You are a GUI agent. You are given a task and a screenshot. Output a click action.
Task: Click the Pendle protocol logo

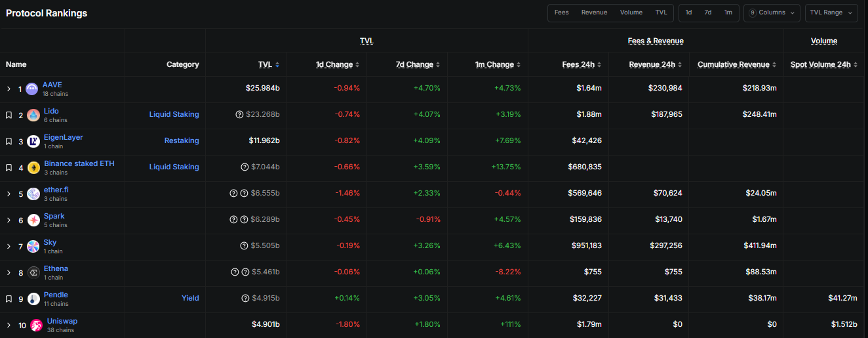[x=33, y=299]
